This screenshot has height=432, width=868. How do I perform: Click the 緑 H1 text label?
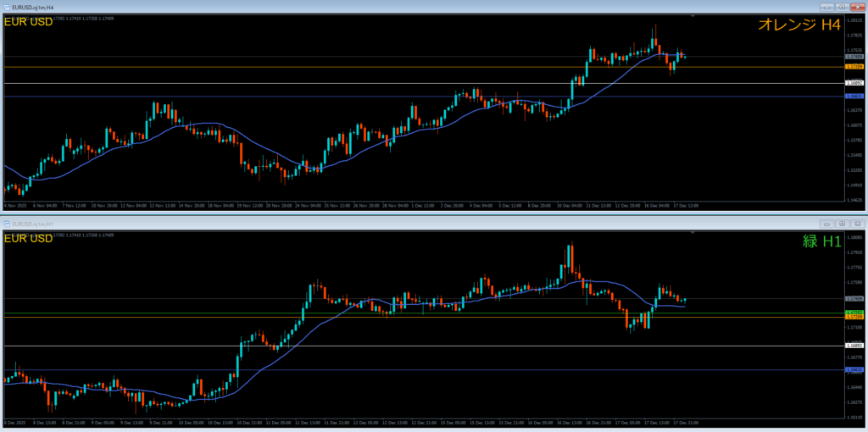click(821, 241)
